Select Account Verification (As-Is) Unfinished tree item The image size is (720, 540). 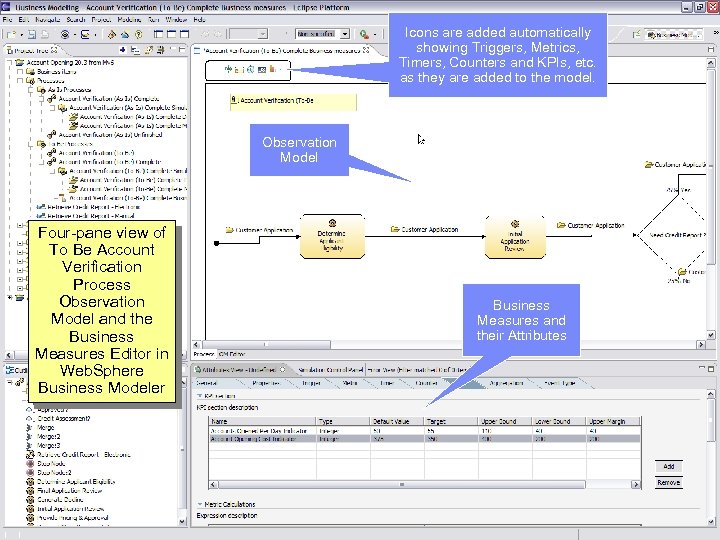click(x=110, y=135)
